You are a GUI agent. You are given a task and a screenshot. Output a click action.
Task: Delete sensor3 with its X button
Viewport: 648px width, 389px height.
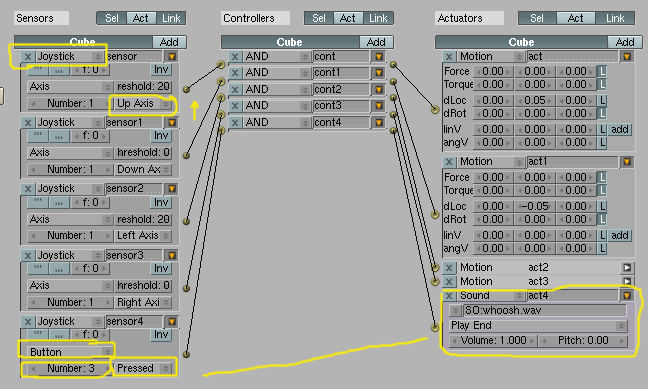pyautogui.click(x=28, y=255)
